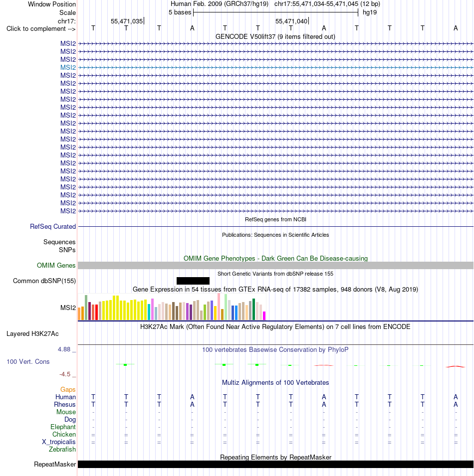This screenshot has width=474, height=476.
Task: Open 'Publications: Sequences in Scientific Articles' title
Action: (x=275, y=235)
